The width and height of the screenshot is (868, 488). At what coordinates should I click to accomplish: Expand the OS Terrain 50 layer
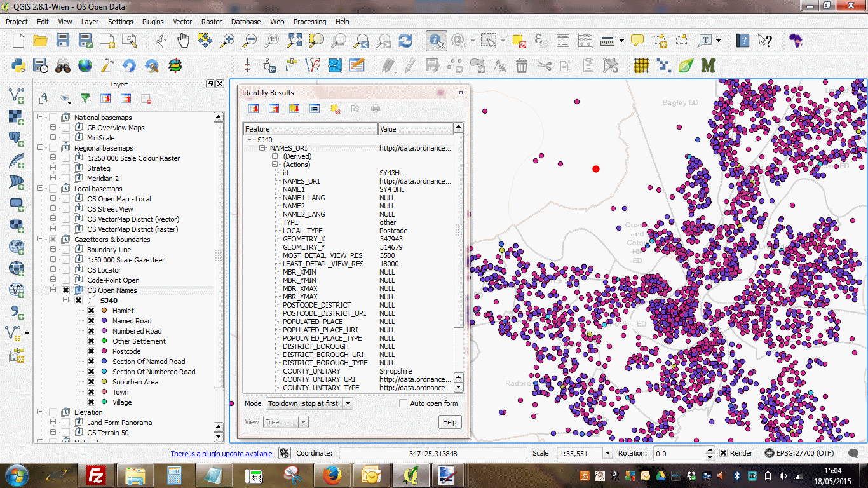(53, 433)
